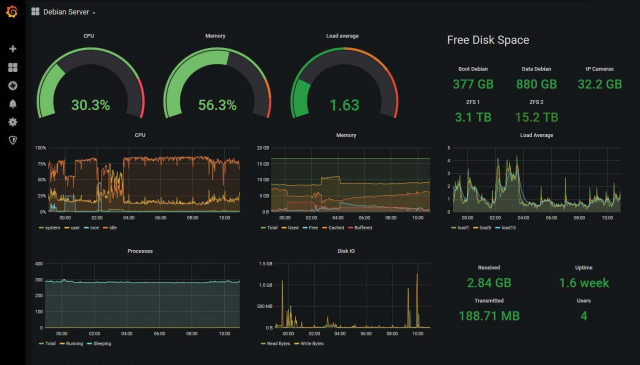Open the Memory gauge panel title menu
Image resolution: width=640 pixels, height=365 pixels.
tap(215, 36)
